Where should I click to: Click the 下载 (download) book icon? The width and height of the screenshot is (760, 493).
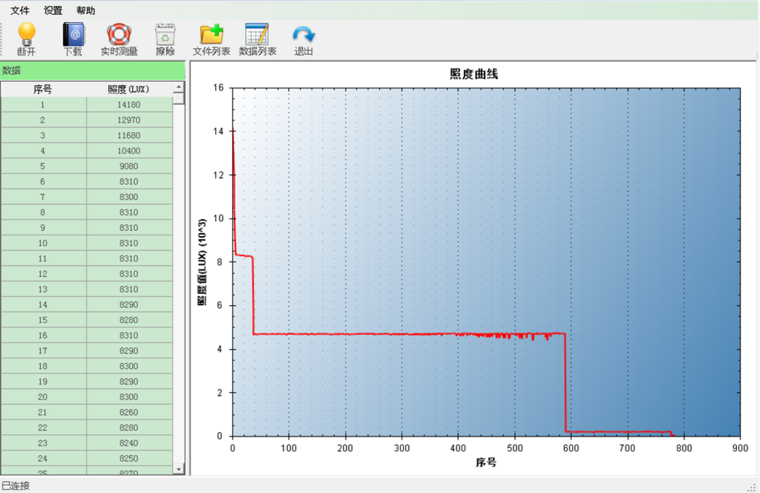click(73, 36)
